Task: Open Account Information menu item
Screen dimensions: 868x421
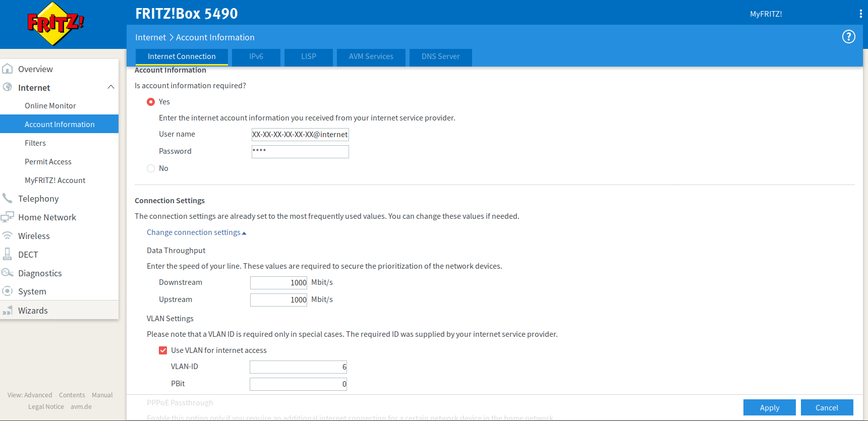Action: (59, 124)
